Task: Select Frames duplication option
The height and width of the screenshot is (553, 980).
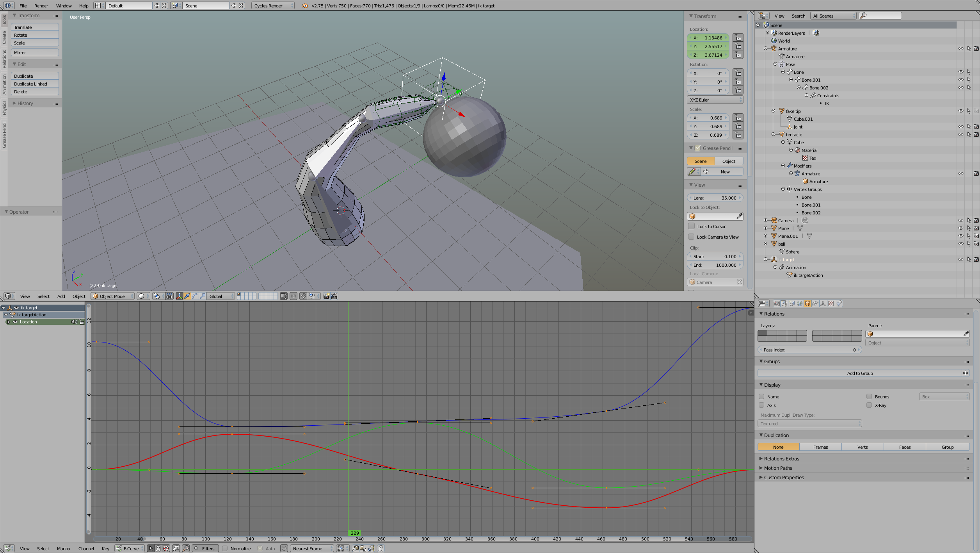Action: tap(820, 447)
